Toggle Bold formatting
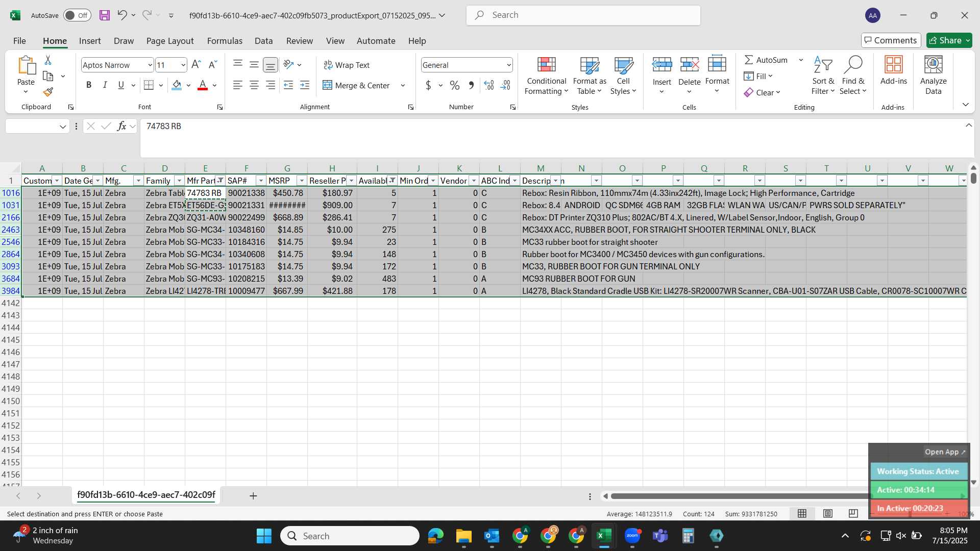980x551 pixels. (x=89, y=85)
